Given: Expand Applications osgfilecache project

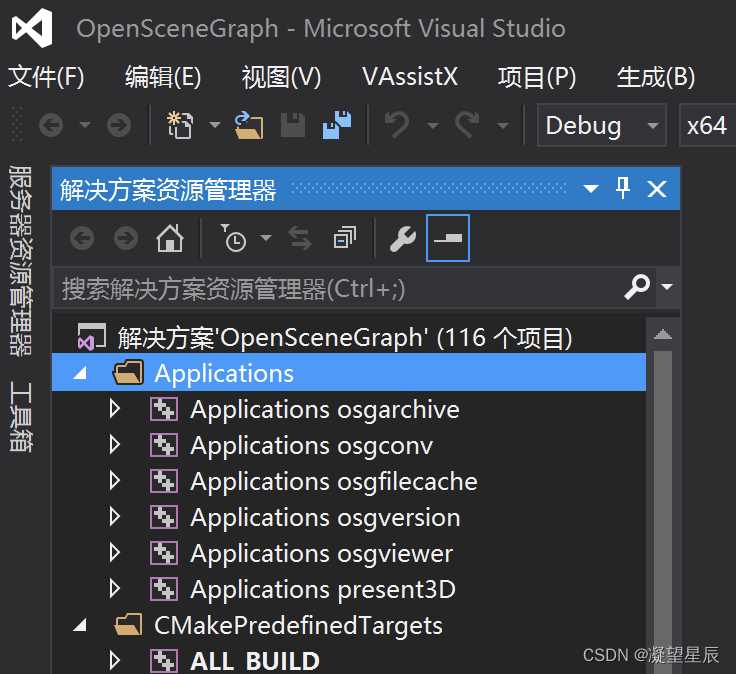Looking at the screenshot, I should 115,481.
